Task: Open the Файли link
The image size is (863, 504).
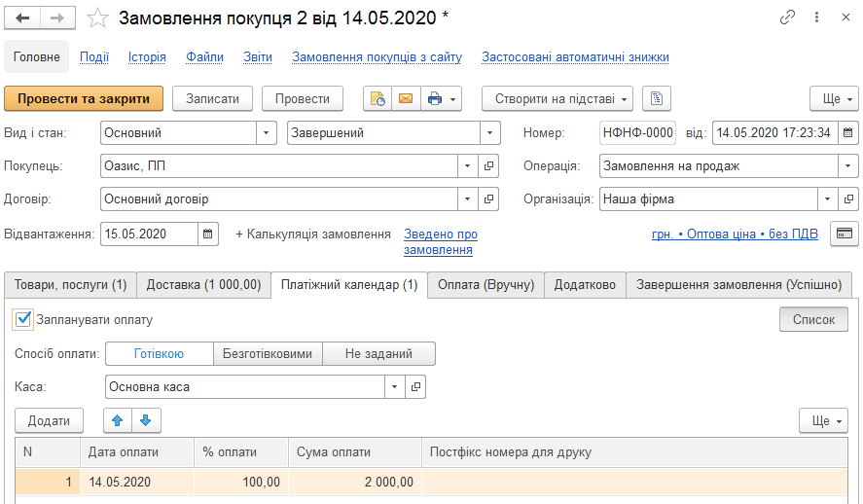Action: point(204,57)
